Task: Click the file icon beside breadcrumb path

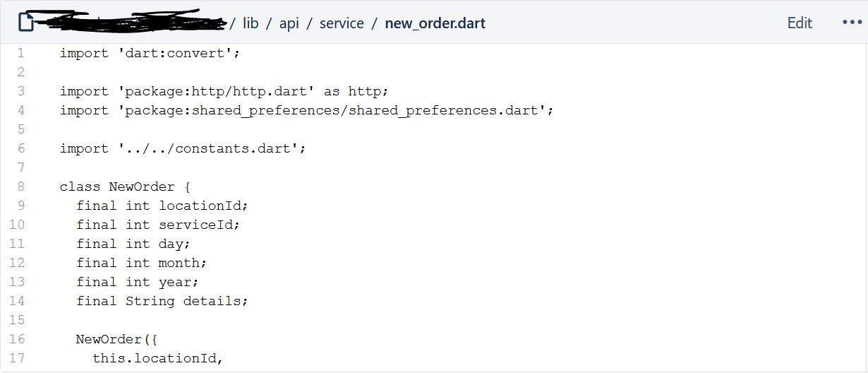Action: [x=26, y=23]
